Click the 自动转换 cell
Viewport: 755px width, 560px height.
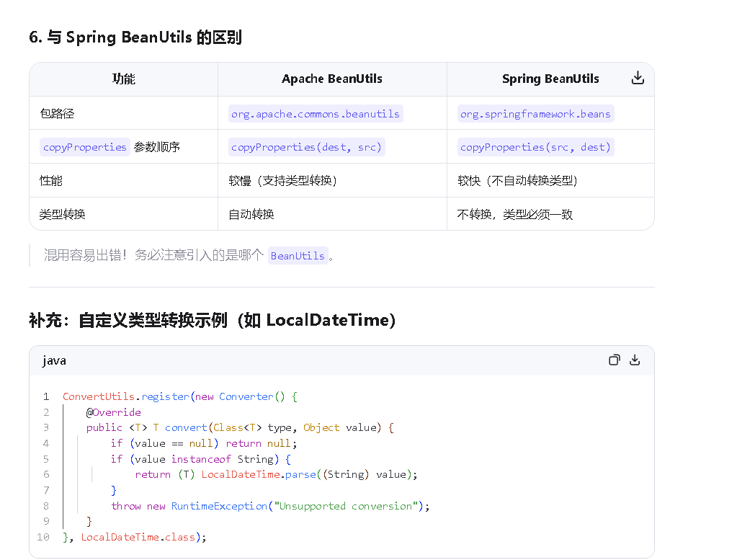pos(251,214)
